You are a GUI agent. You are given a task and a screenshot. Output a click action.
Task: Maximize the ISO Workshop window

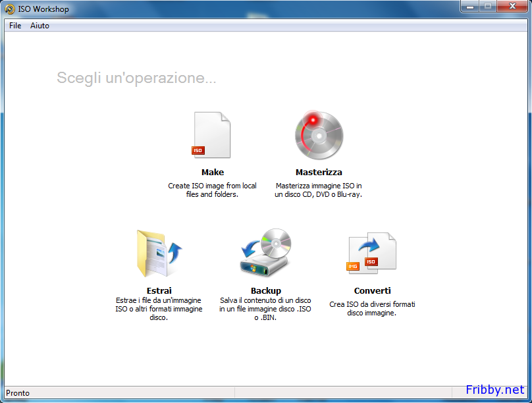[x=488, y=7]
